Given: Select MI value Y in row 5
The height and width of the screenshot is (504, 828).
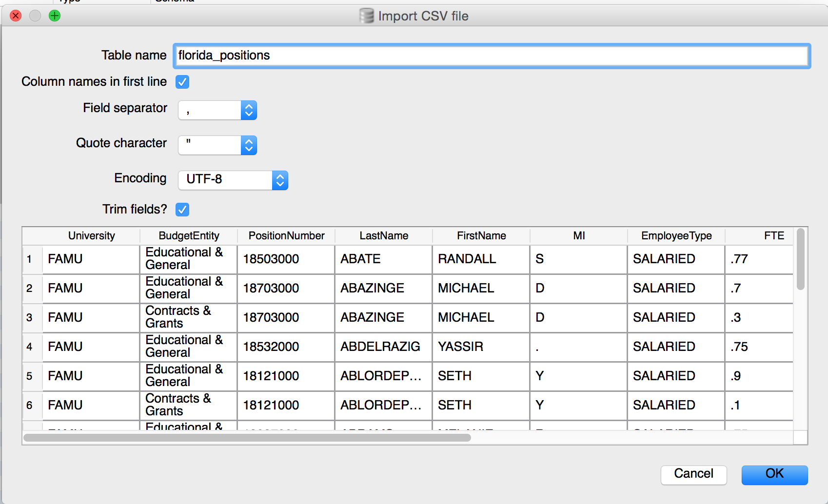Looking at the screenshot, I should click(x=579, y=376).
